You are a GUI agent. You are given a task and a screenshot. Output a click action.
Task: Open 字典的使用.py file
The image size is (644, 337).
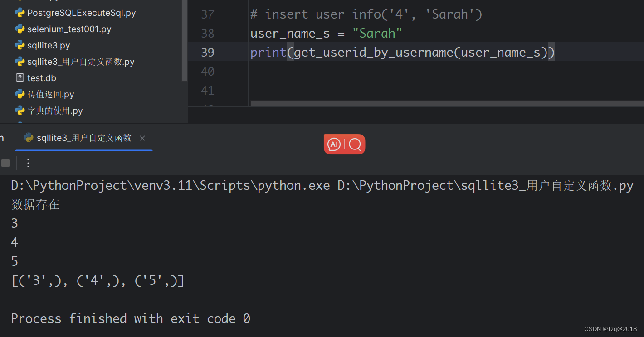pos(55,111)
